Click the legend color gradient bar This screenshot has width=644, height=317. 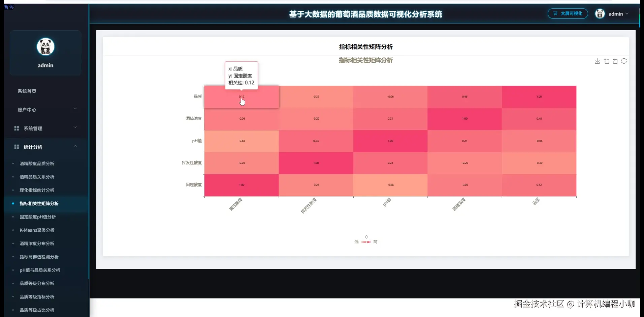coord(366,242)
